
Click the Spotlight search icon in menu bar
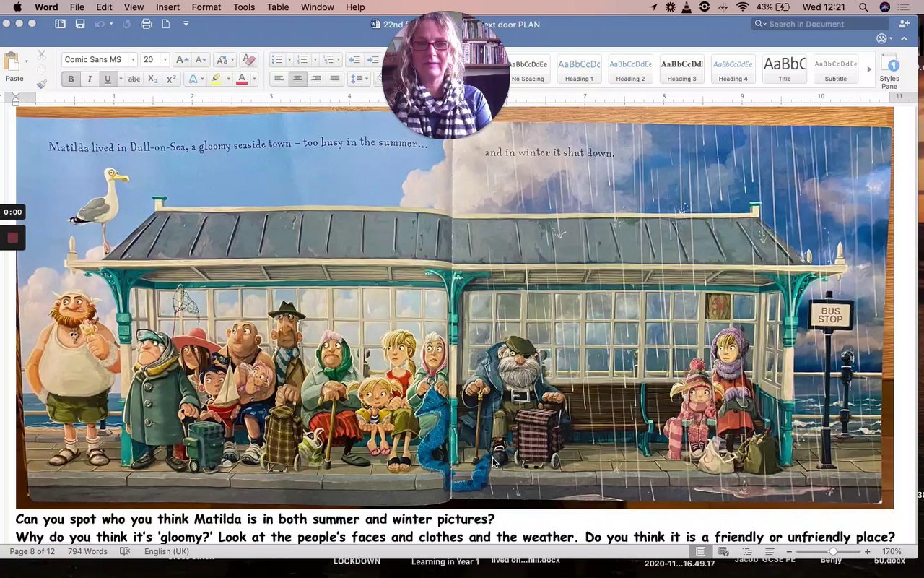coord(863,7)
